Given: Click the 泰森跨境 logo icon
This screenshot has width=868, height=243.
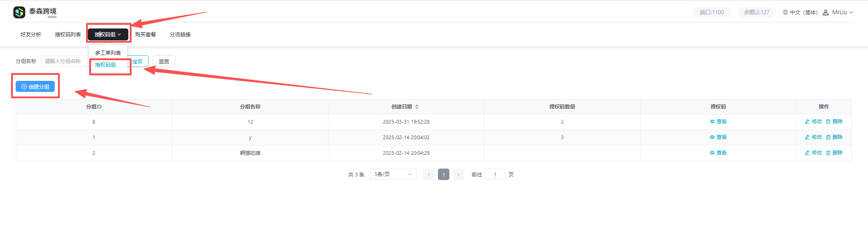Looking at the screenshot, I should point(19,12).
